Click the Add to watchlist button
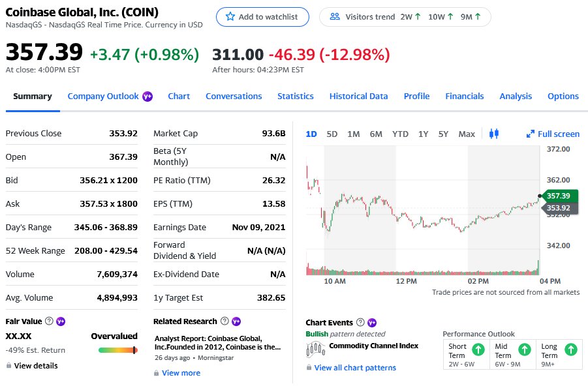Screen dimensions: 588x388 [x=262, y=17]
